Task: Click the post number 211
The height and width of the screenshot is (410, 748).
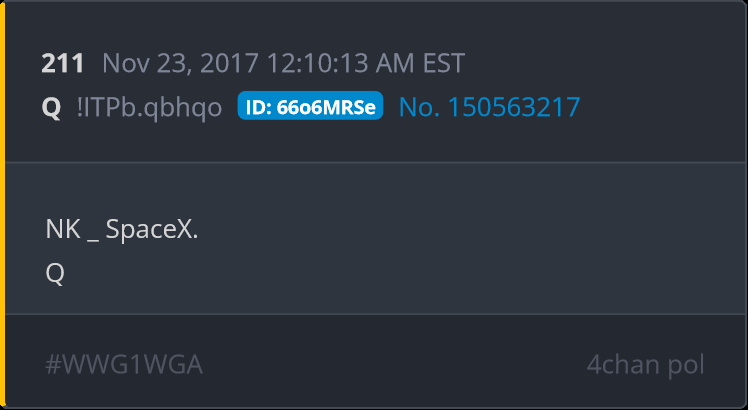Action: tap(62, 63)
